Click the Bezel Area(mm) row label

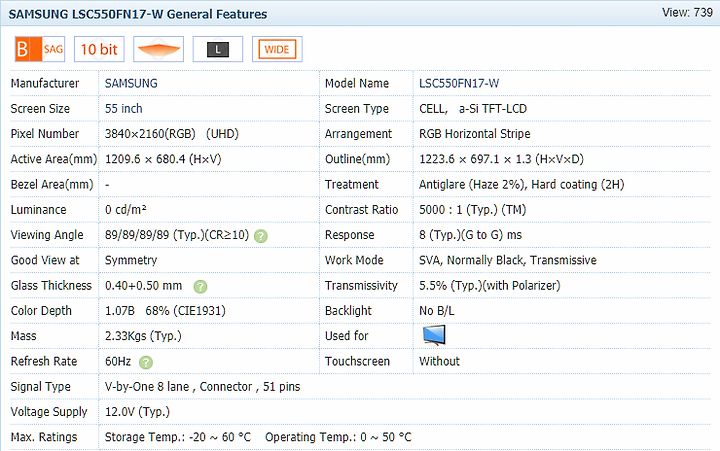pos(52,184)
